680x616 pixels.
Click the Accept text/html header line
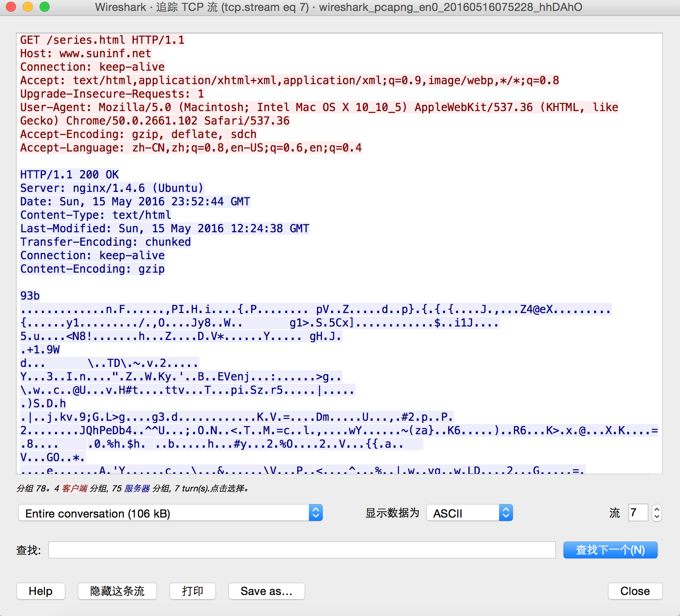pyautogui.click(x=290, y=80)
